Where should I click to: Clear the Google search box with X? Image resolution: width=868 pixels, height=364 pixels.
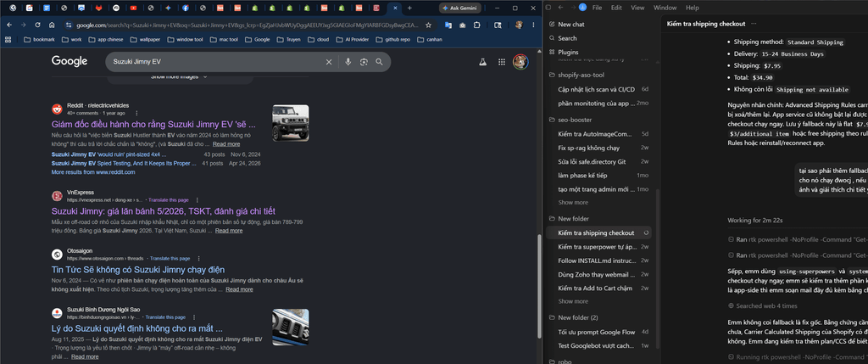click(x=329, y=62)
